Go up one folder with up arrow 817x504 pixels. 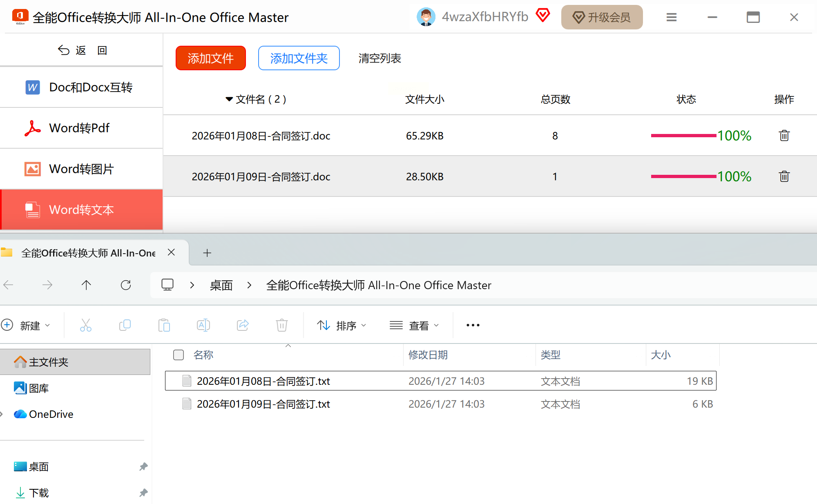coord(86,285)
